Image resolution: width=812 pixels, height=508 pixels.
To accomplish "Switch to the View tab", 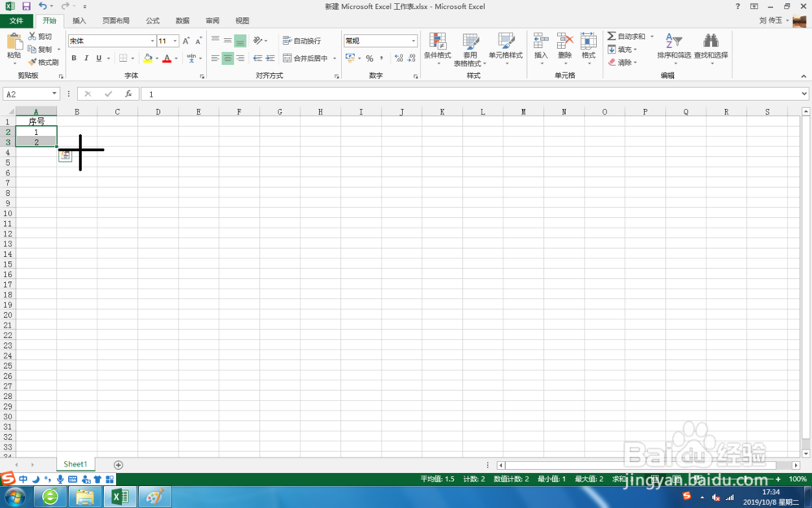I will [242, 21].
